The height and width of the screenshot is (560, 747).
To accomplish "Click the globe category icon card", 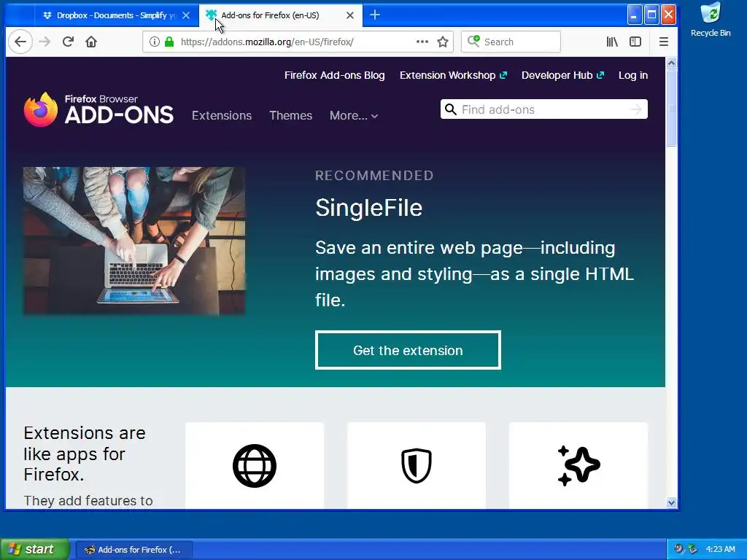I will click(x=255, y=465).
